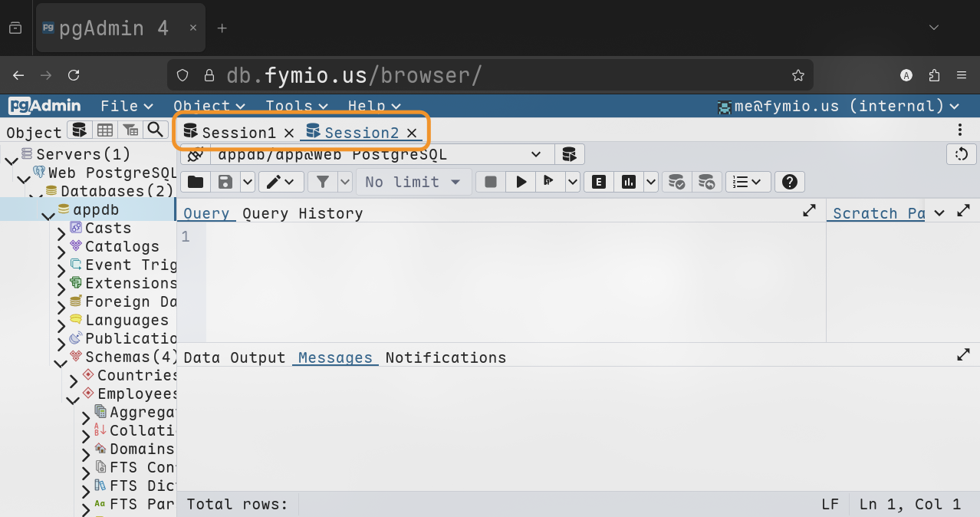Image resolution: width=980 pixels, height=517 pixels.
Task: Click the Rollback transaction icon
Action: (706, 182)
